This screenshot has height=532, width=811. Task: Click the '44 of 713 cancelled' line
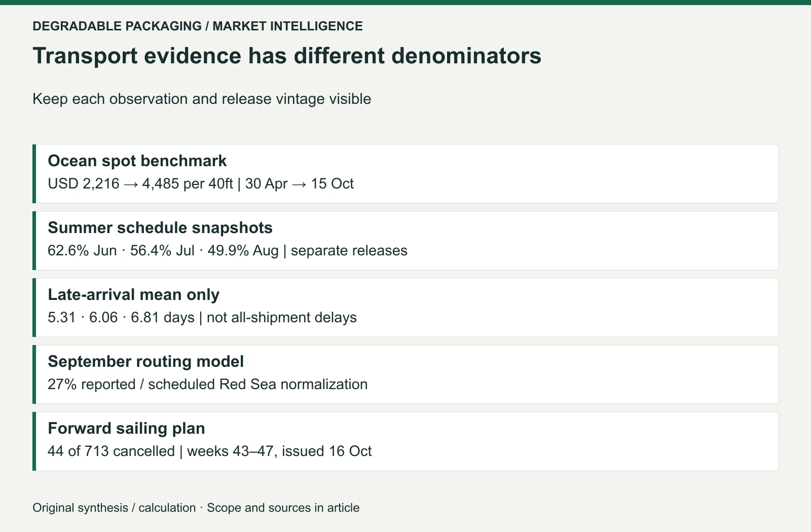[210, 451]
